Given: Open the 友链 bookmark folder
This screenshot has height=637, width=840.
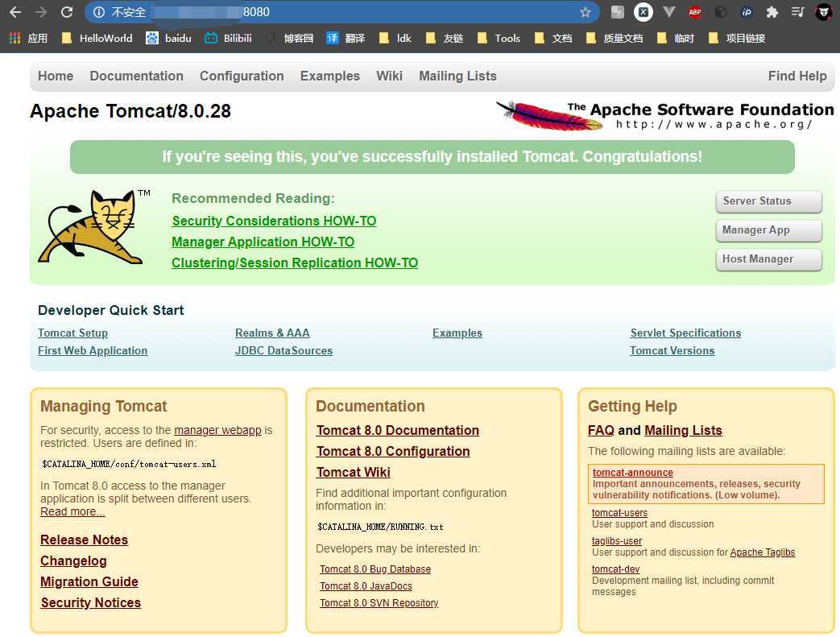Looking at the screenshot, I should pos(445,38).
